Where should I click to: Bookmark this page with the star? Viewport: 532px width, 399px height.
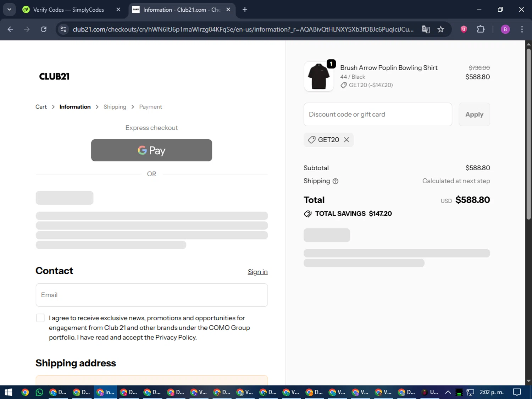pyautogui.click(x=441, y=29)
